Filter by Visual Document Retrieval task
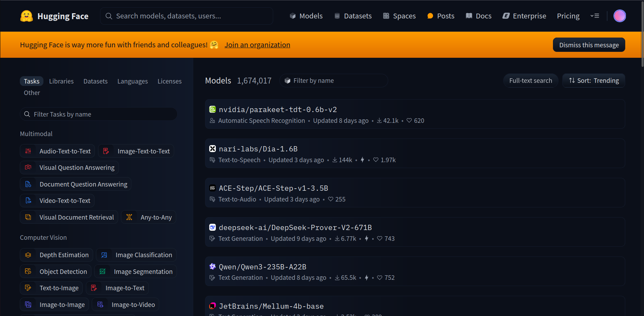Image resolution: width=644 pixels, height=316 pixels. tap(69, 217)
